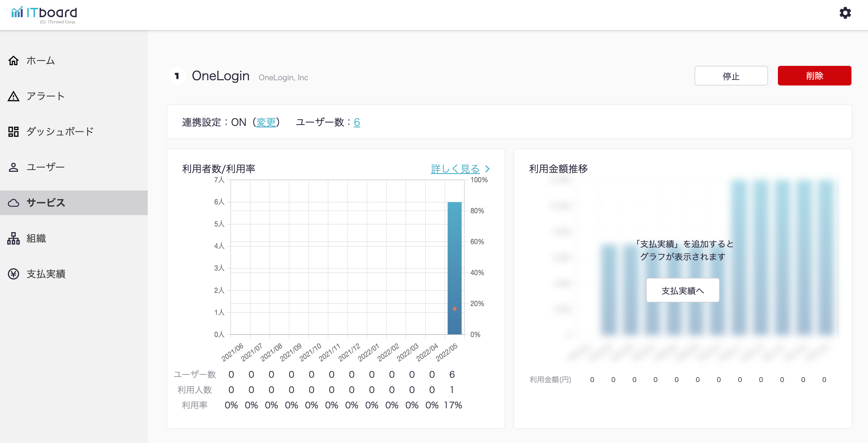This screenshot has height=443, width=868.
Task: Expand details with the chevron arrow
Action: [487, 169]
